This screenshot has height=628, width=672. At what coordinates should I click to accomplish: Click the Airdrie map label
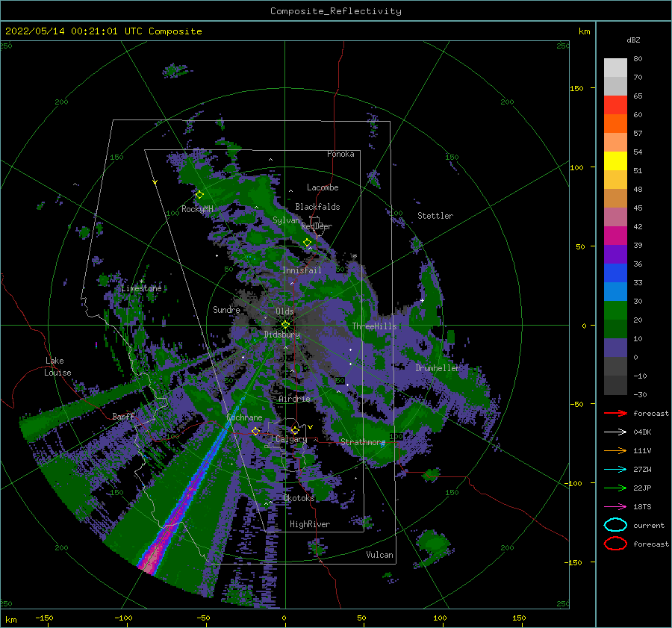294,399
